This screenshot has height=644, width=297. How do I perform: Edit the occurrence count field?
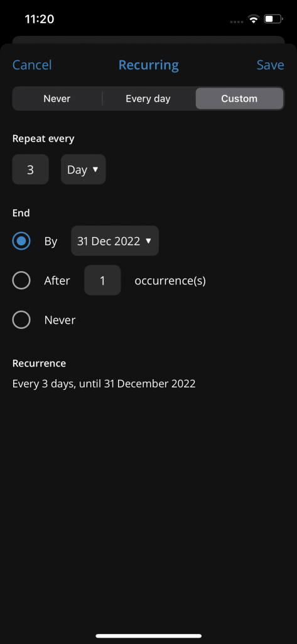click(x=102, y=280)
